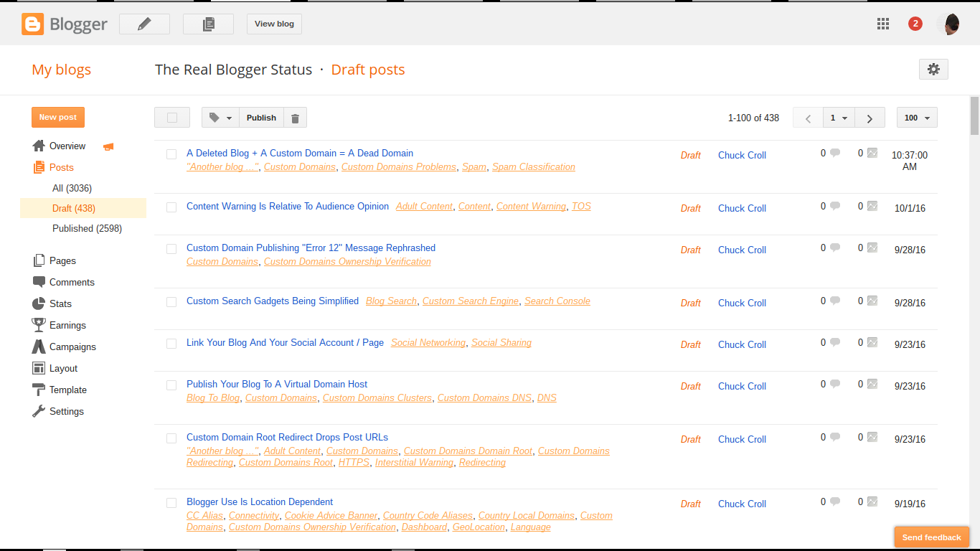This screenshot has height=551, width=980.
Task: Go to the next page with the right arrow
Action: (870, 117)
